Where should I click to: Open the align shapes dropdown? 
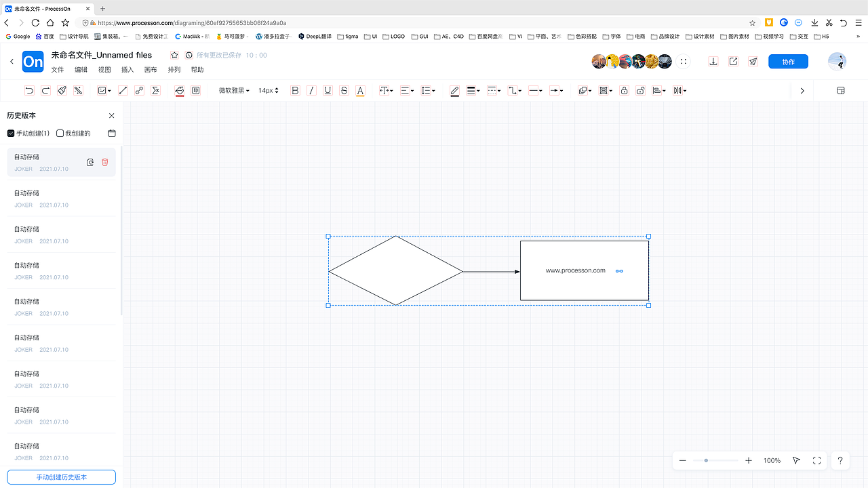point(658,90)
